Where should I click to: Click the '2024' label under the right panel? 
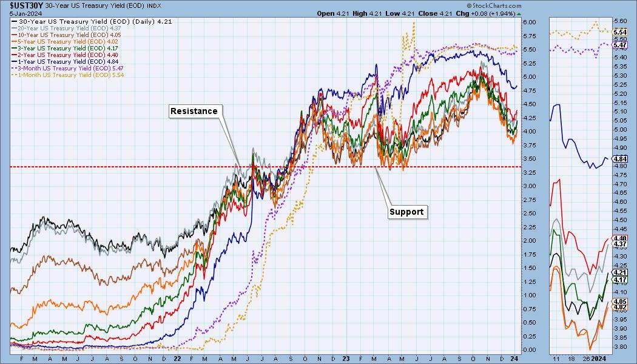point(598,359)
